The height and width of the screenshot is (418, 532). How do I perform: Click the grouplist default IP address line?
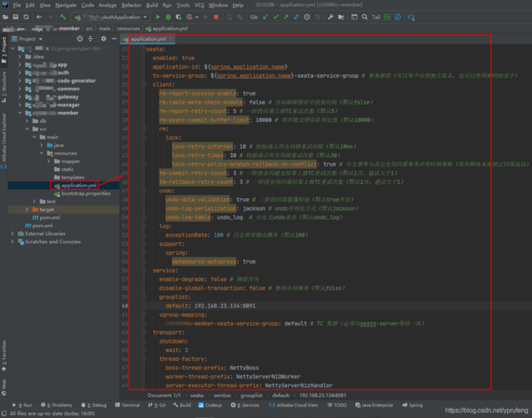pyautogui.click(x=216, y=306)
